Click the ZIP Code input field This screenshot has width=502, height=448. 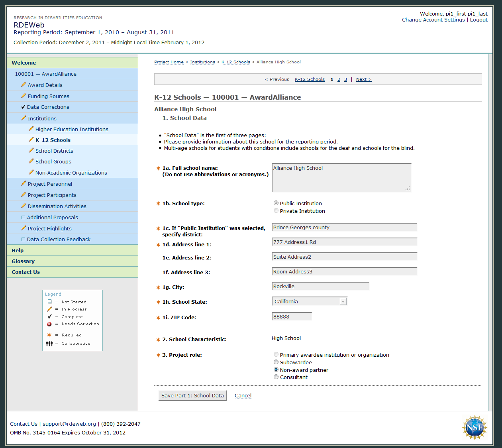(x=292, y=316)
